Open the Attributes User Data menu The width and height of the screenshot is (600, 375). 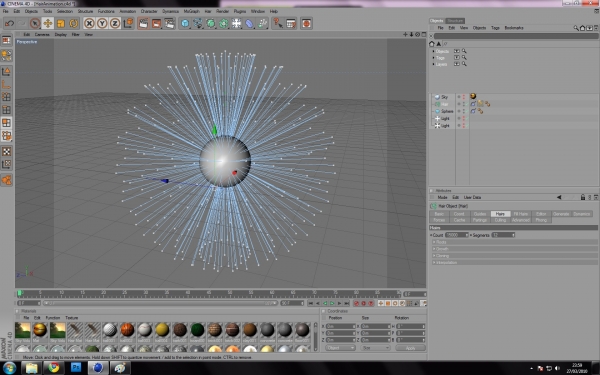pos(472,197)
